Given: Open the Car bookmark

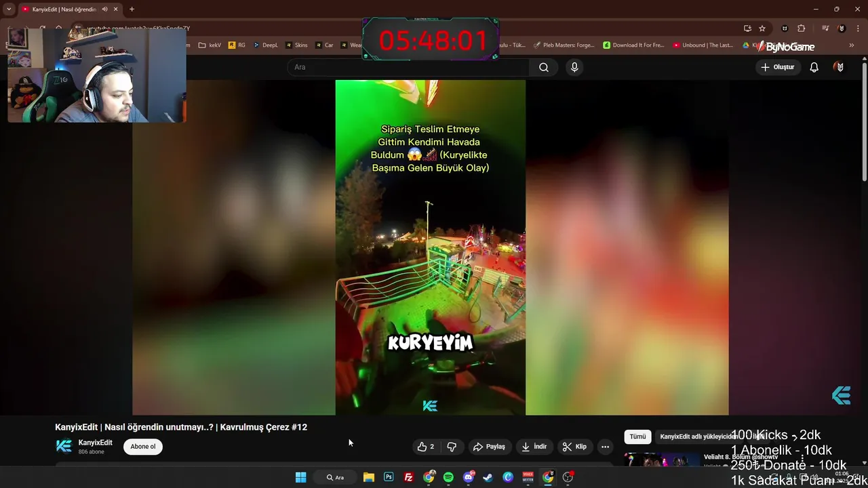Looking at the screenshot, I should tap(325, 45).
